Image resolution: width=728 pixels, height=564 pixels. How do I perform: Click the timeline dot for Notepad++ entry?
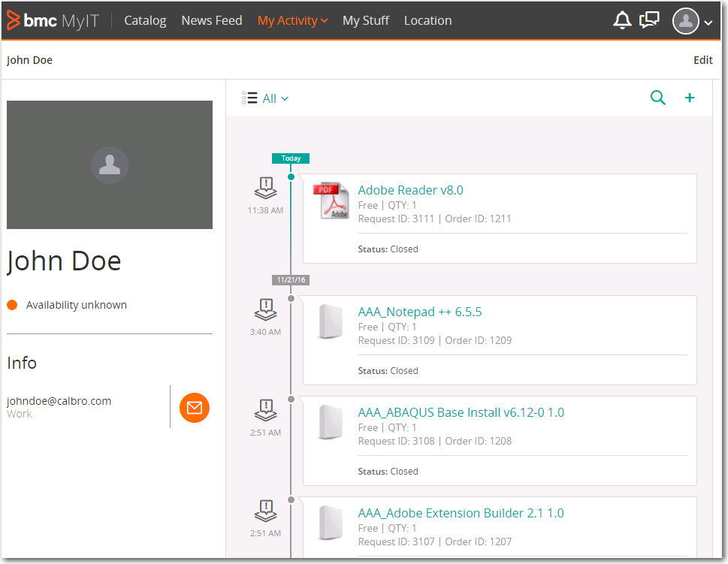pyautogui.click(x=291, y=298)
